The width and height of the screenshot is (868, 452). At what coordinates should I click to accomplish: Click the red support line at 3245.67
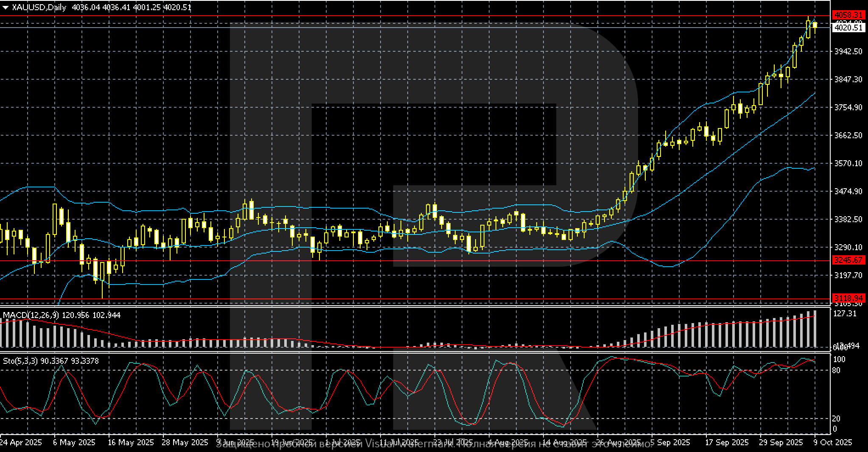(424, 261)
